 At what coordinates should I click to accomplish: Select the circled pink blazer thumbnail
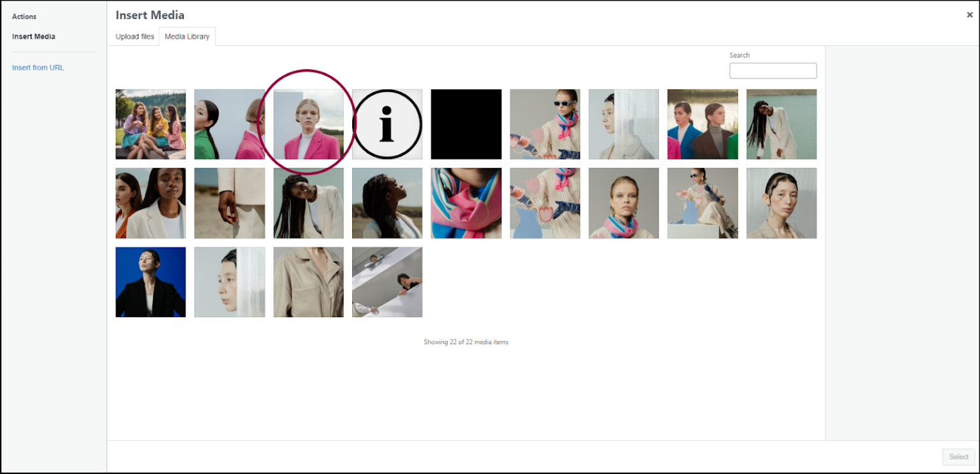tap(308, 124)
